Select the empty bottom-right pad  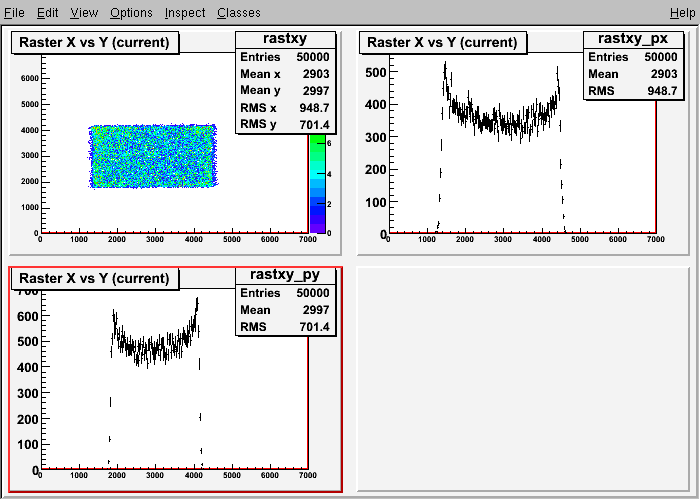click(523, 379)
